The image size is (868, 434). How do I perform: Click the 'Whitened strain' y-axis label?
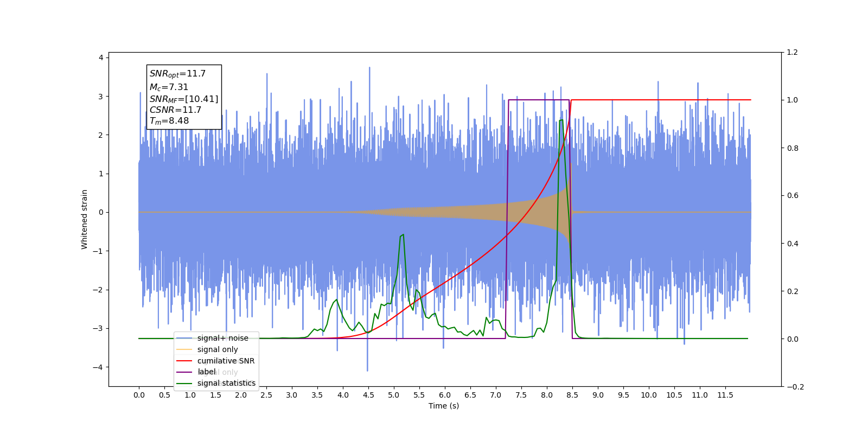[x=85, y=219]
